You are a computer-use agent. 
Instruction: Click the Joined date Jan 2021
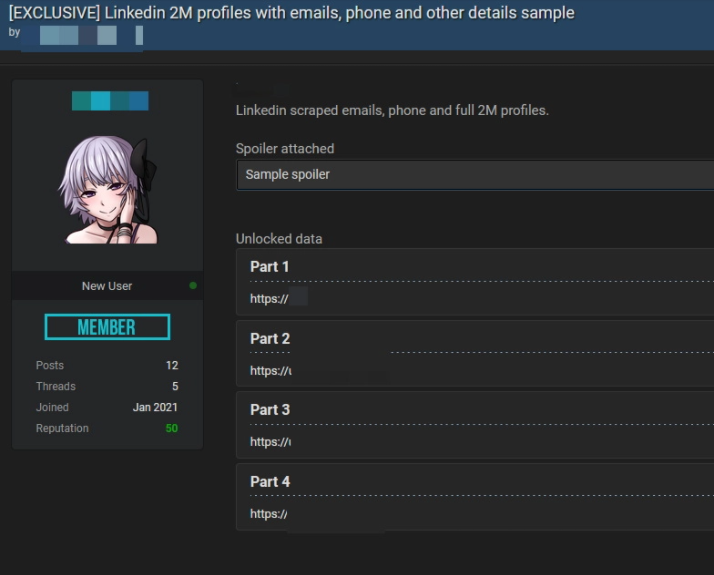click(x=155, y=407)
